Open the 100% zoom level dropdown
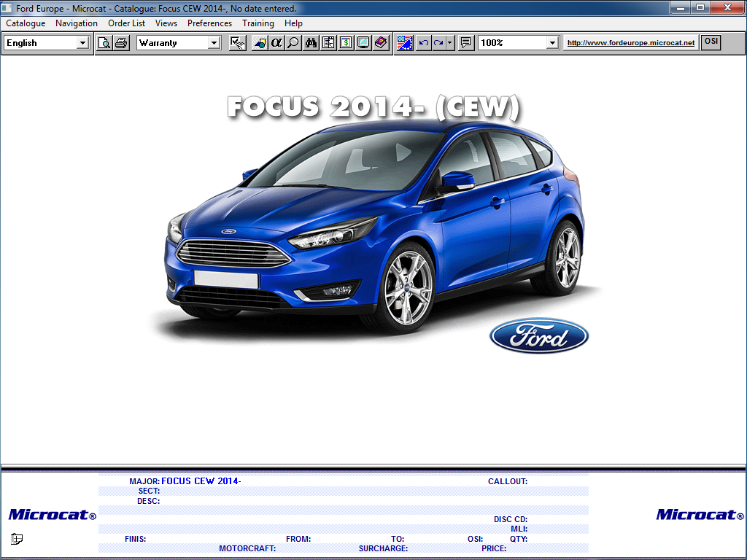Viewport: 747px width, 560px height. [x=551, y=42]
